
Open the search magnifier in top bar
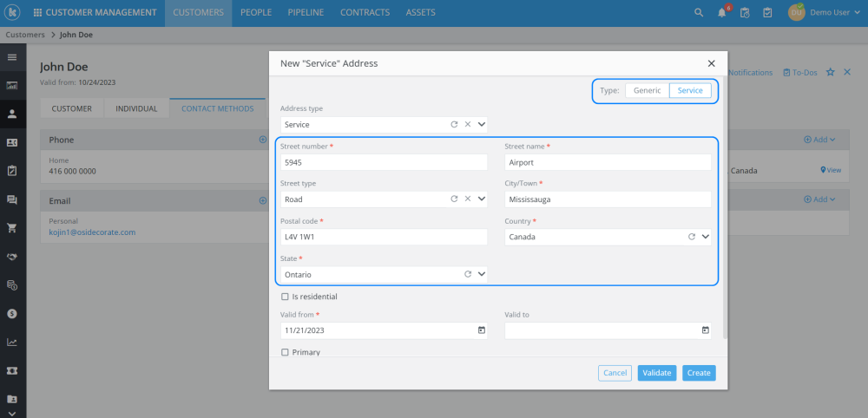[x=699, y=13]
